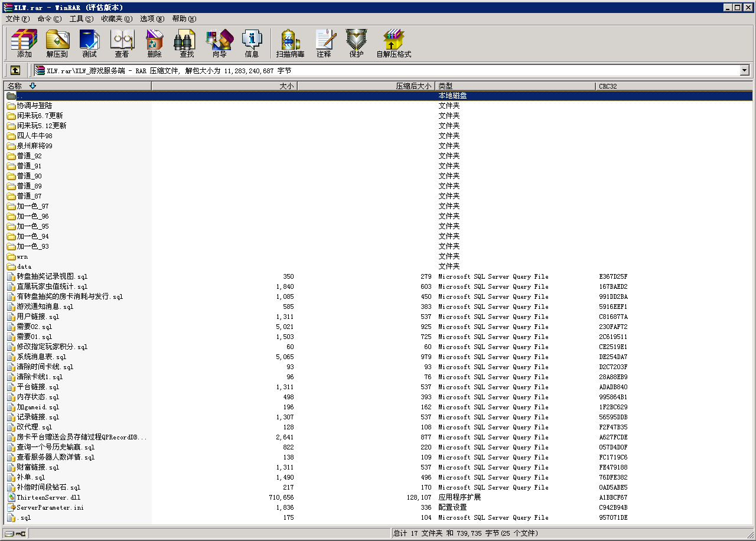Run the 测试 (Test) archive tool

(x=90, y=44)
